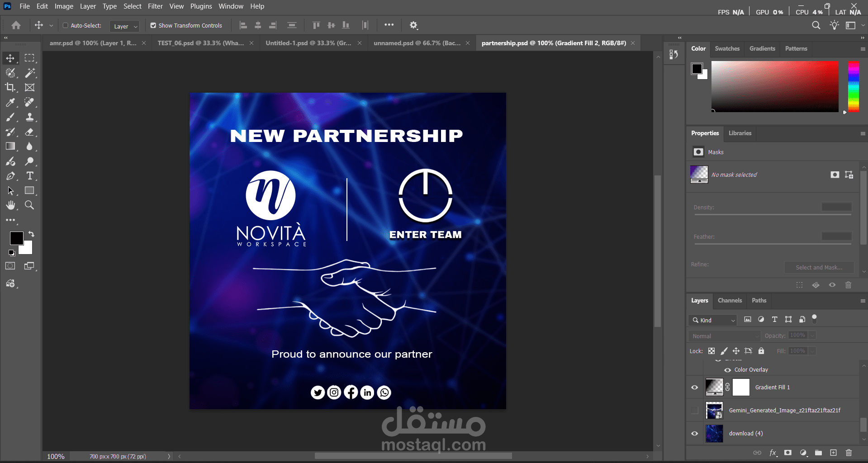Enable the Auto-Select checkbox
The image size is (868, 463).
point(66,25)
